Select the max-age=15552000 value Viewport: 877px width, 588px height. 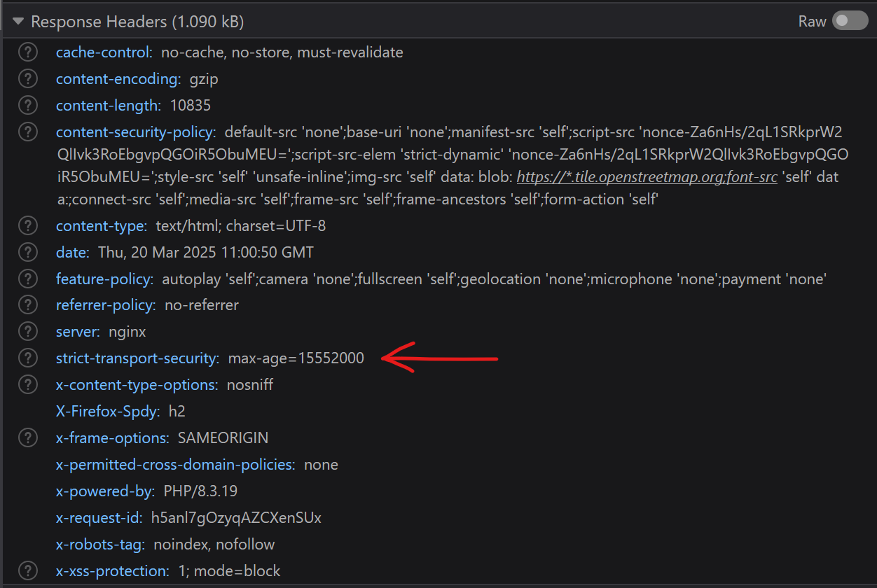[296, 358]
